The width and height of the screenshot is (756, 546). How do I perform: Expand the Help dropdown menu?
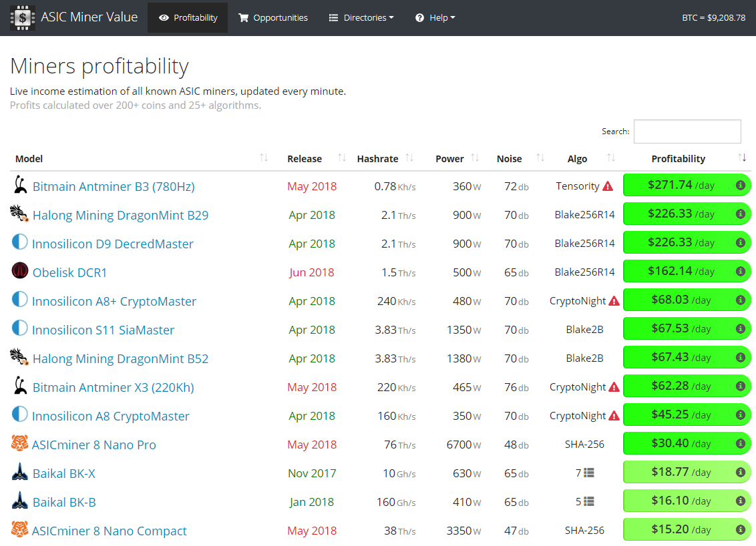(435, 18)
